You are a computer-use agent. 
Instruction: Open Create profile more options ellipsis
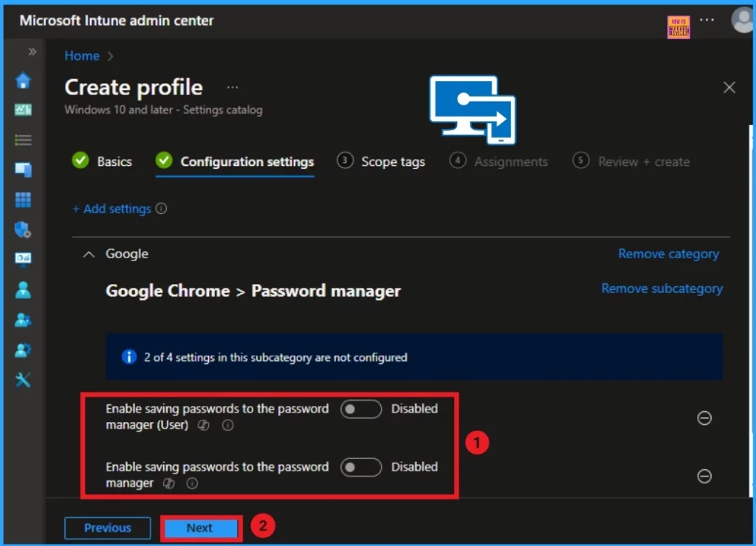click(233, 87)
